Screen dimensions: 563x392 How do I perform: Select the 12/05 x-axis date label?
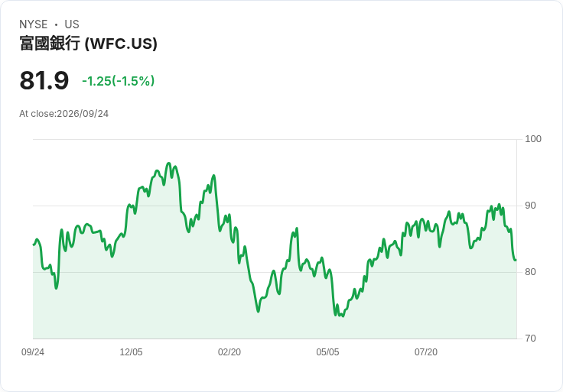[131, 352]
